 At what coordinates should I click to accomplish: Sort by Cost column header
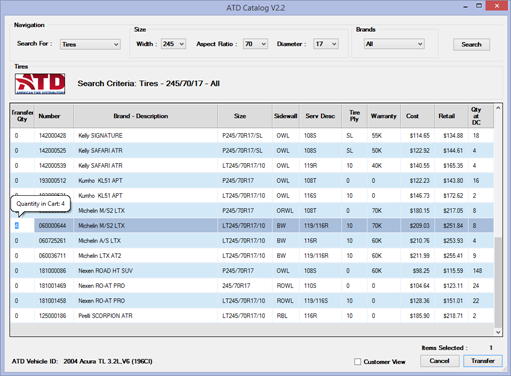[x=418, y=116]
